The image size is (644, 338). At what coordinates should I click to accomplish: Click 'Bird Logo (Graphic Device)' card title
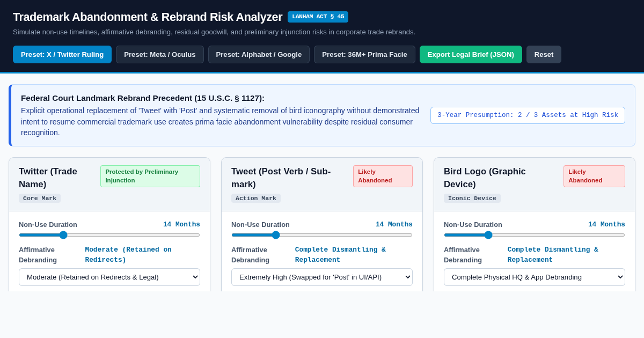click(x=485, y=178)
